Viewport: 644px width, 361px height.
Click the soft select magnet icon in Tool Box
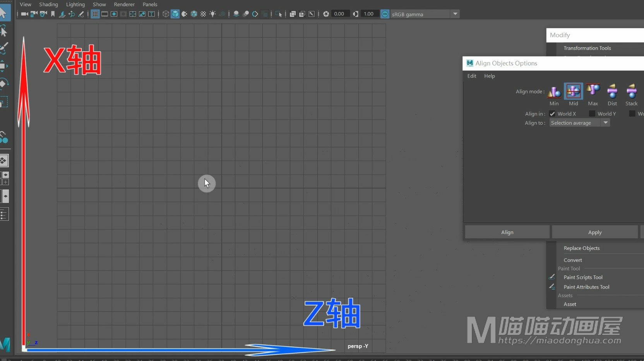tap(4, 137)
